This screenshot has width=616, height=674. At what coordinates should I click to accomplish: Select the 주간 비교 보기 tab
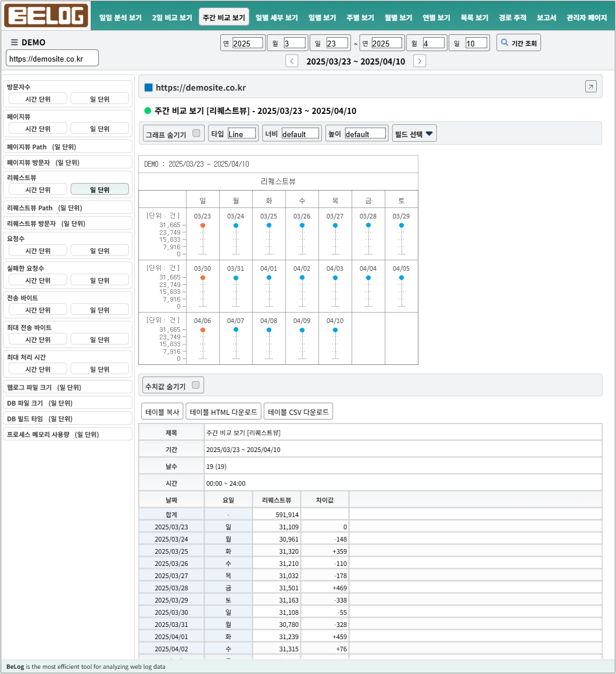[x=224, y=17]
